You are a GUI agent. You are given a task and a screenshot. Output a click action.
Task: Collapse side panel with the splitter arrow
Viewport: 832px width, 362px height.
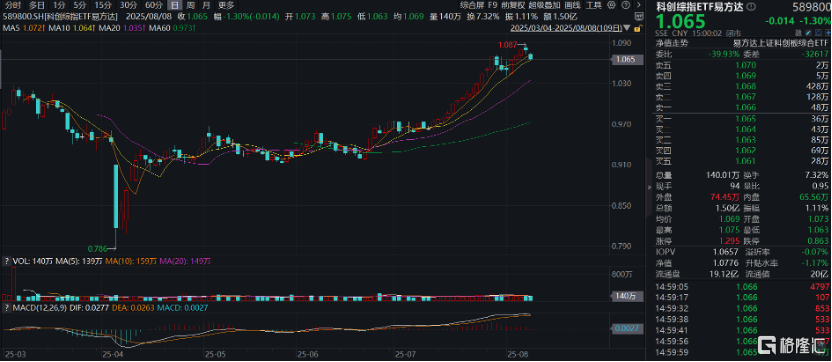point(650,187)
